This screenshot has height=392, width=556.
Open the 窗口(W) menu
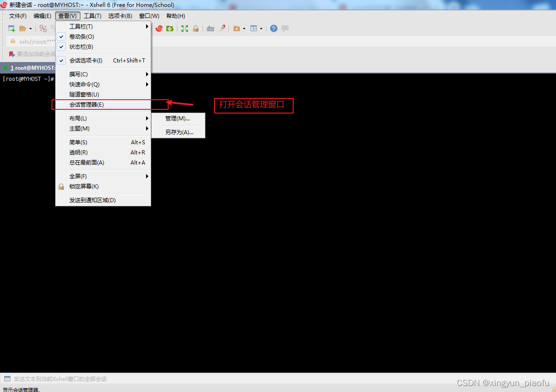point(149,16)
